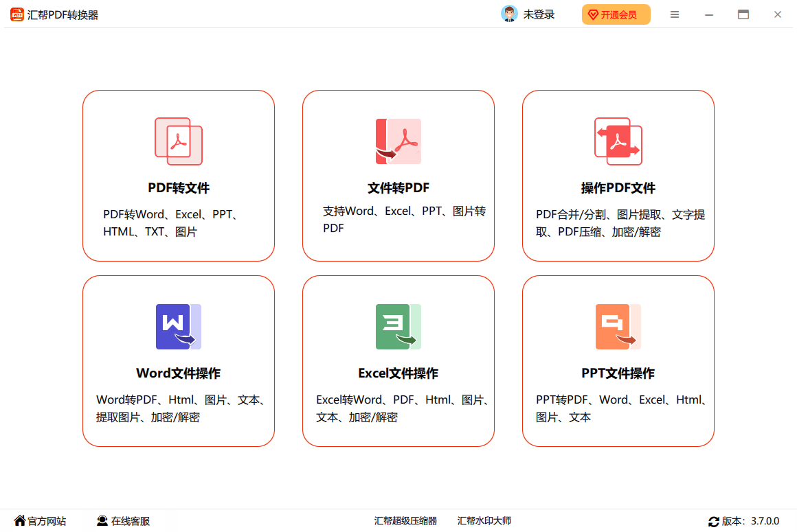Click the 汇帮PDF转换器 app logo
The image size is (797, 532).
[16, 14]
